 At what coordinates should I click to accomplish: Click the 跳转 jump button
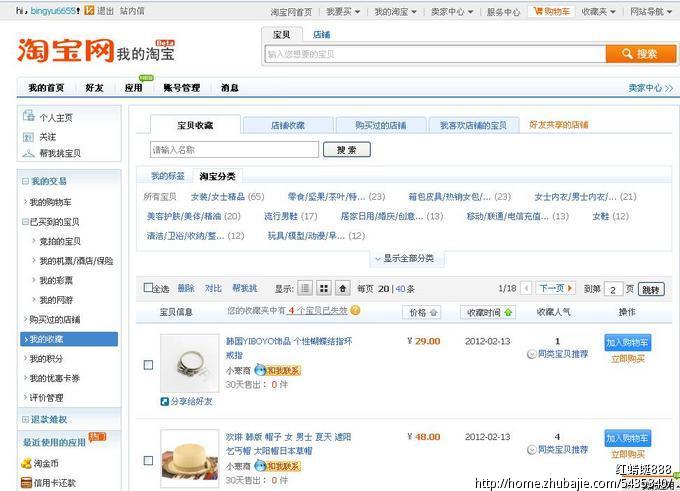click(x=651, y=290)
